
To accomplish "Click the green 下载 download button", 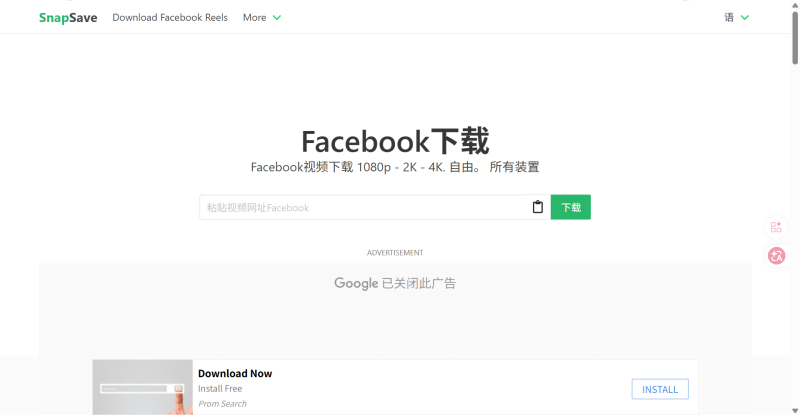I will point(571,207).
